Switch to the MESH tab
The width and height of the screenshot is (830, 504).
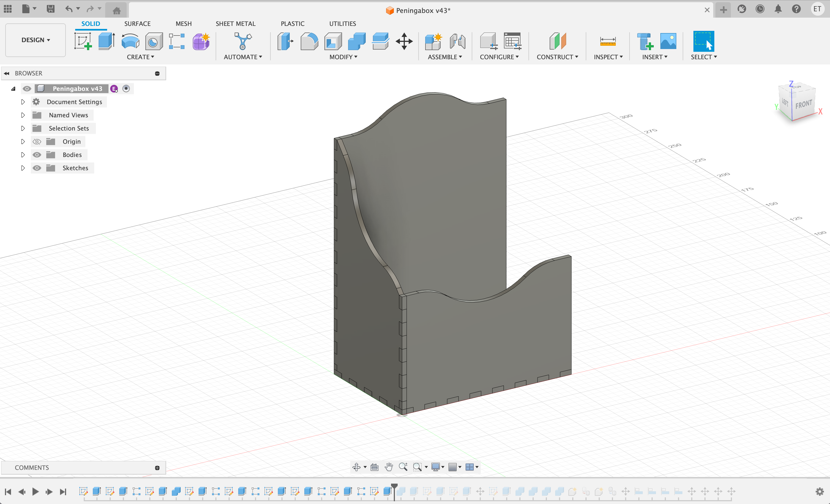coord(184,24)
